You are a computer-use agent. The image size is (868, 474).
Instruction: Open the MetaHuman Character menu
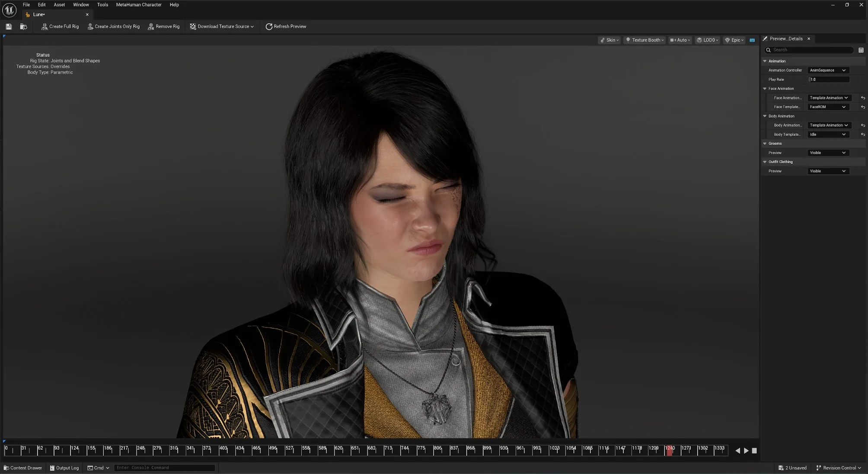pyautogui.click(x=139, y=5)
